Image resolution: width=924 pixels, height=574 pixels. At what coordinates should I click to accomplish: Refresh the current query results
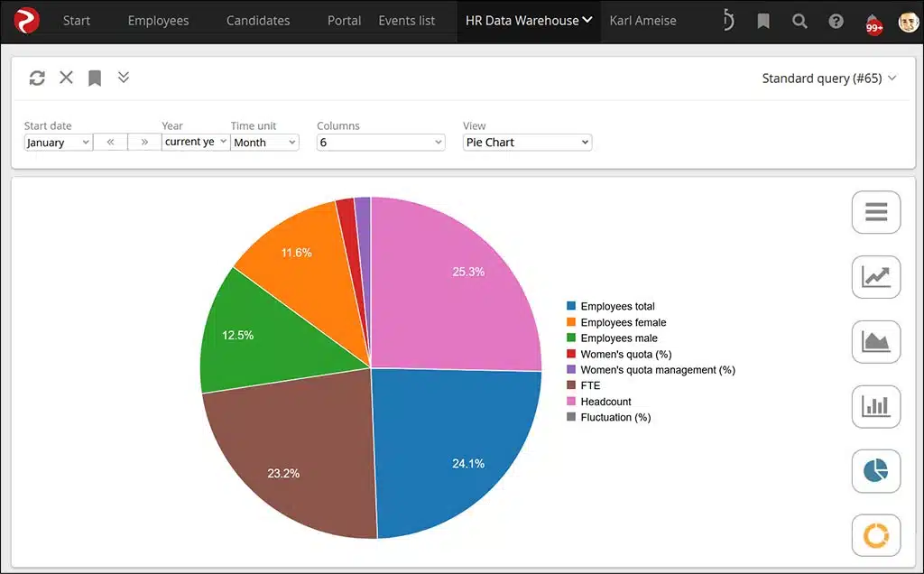36,78
